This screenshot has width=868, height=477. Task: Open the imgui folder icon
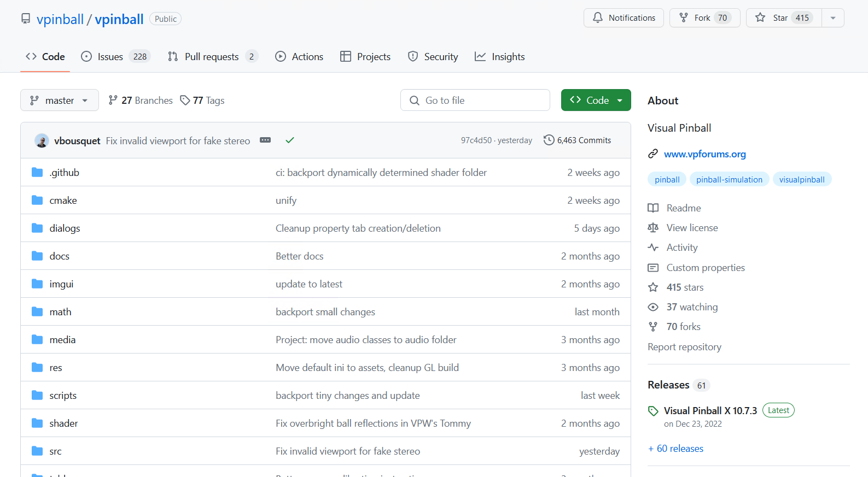tap(37, 284)
